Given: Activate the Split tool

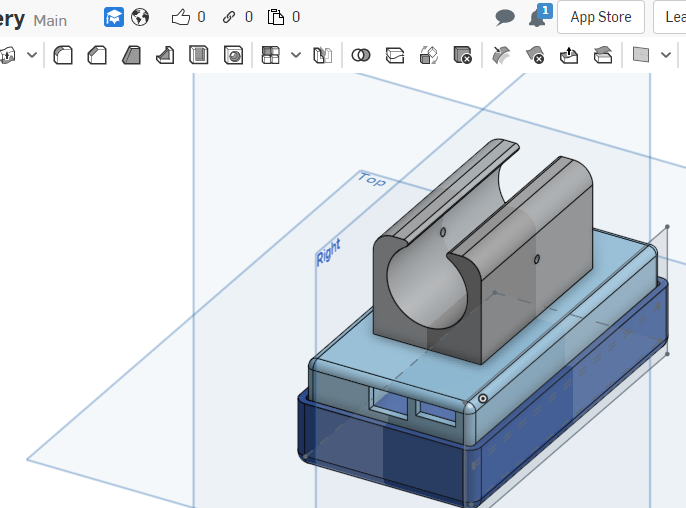Looking at the screenshot, I should (395, 55).
